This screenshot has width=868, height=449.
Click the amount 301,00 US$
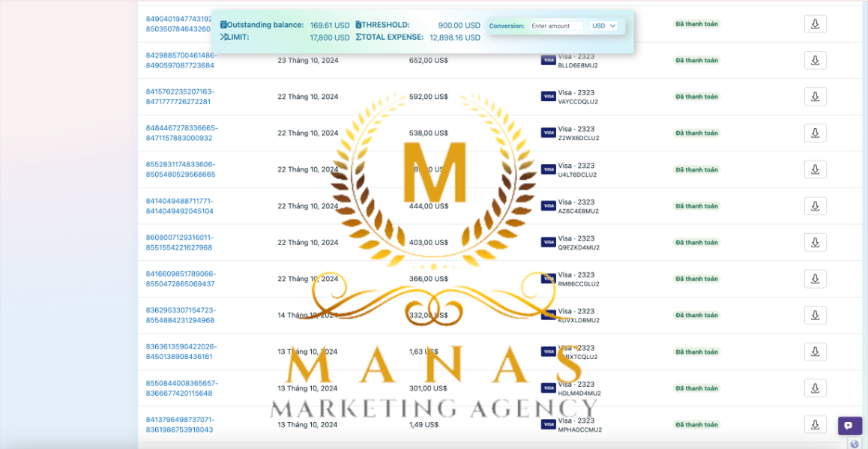click(429, 388)
